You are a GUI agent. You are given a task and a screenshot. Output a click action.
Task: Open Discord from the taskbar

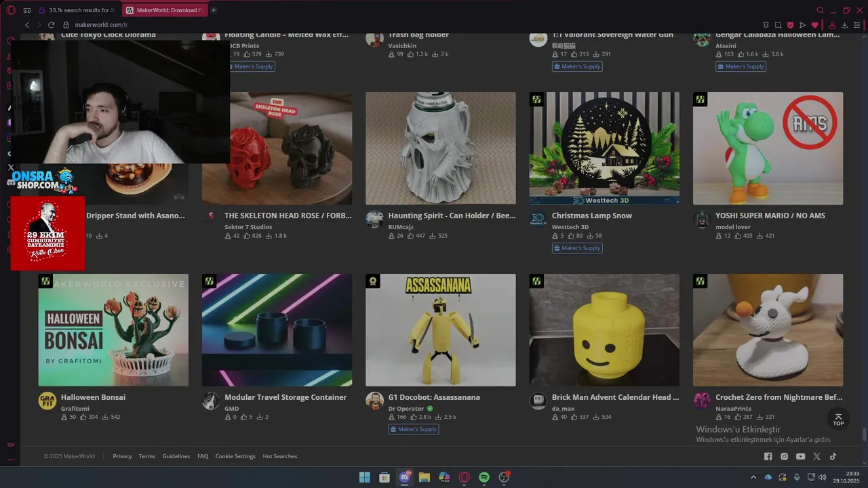tap(405, 477)
